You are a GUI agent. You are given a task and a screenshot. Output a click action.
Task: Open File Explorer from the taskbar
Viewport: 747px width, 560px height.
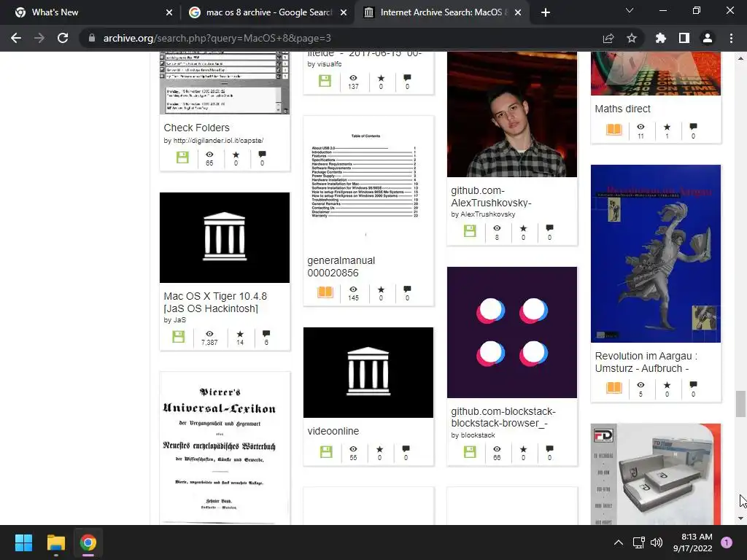[x=55, y=542]
